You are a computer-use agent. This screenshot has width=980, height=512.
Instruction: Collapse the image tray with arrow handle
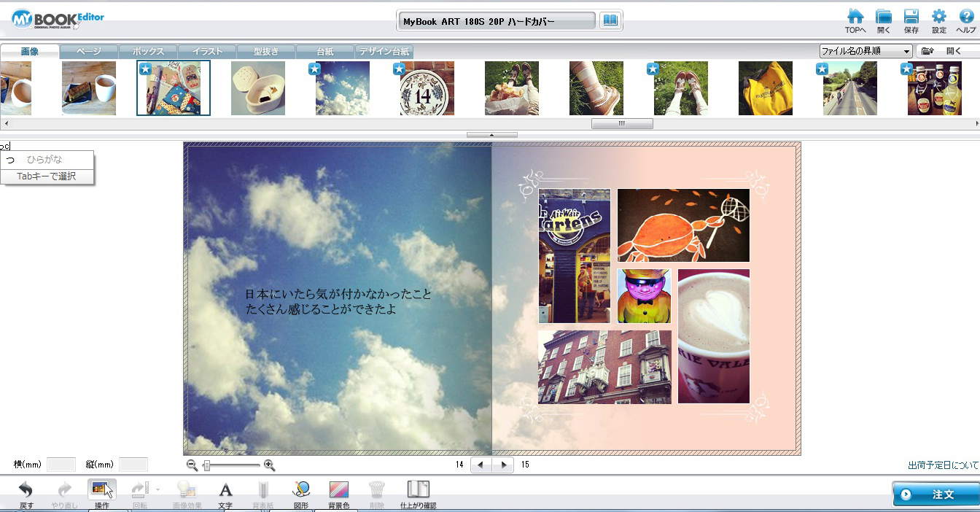coord(491,135)
